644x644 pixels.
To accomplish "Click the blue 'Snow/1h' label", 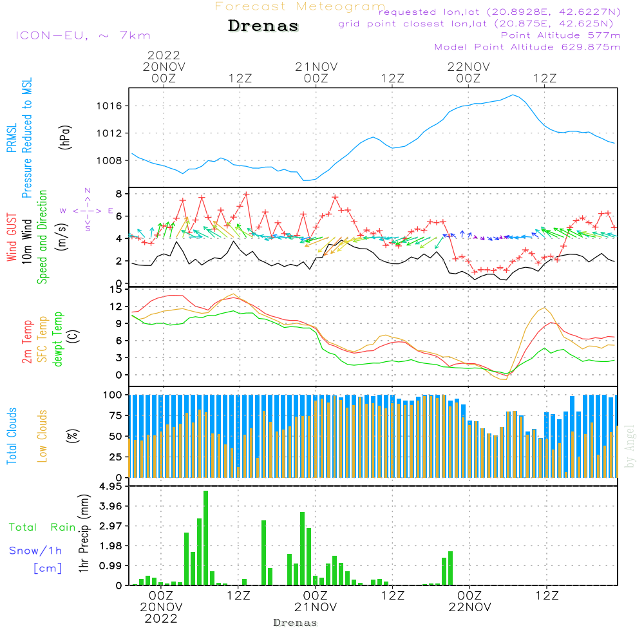I will (x=35, y=551).
